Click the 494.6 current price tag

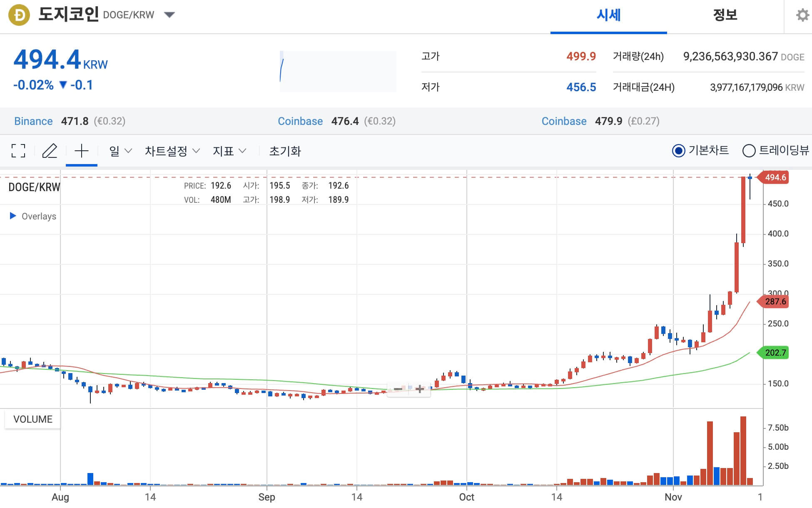coord(773,177)
